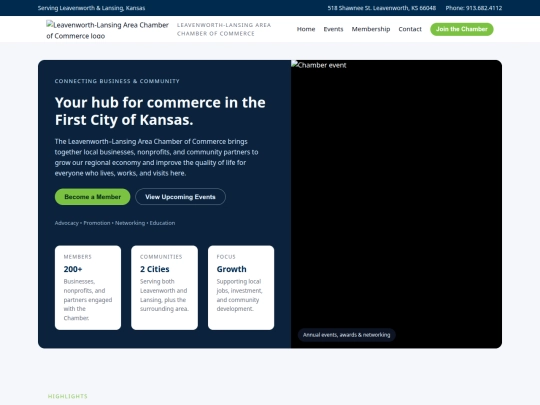This screenshot has width=540, height=405.
Task: Click the hero paragraph about the Chamber
Action: click(157, 157)
